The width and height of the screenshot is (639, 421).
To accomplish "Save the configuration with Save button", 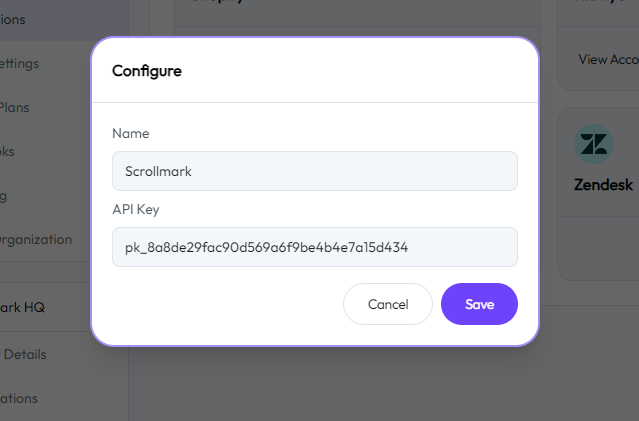I will (479, 304).
